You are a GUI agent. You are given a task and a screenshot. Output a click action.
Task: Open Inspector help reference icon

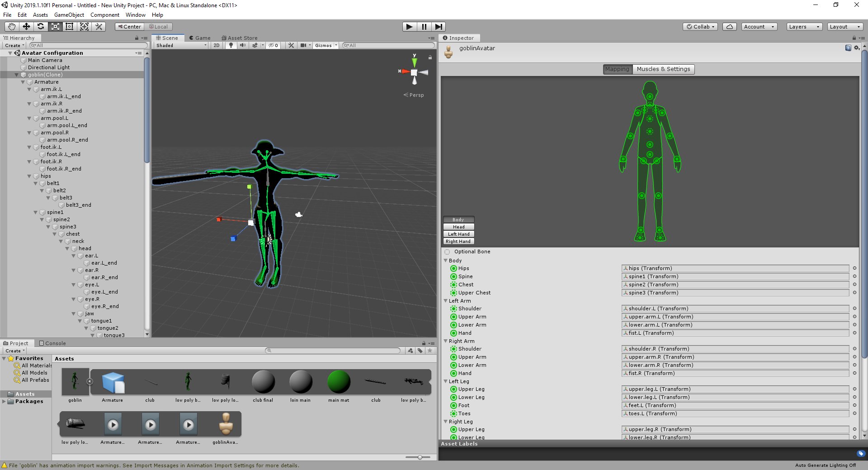[848, 48]
